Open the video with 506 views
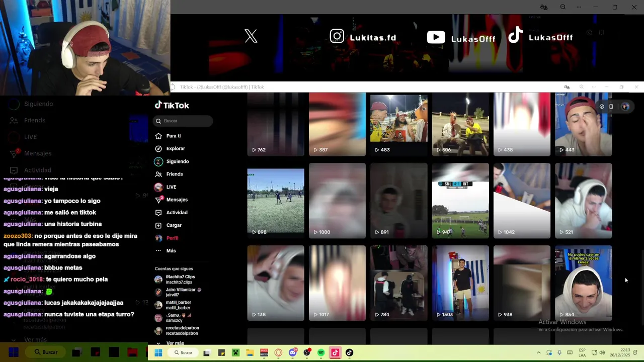This screenshot has height=362, width=644. [x=460, y=124]
